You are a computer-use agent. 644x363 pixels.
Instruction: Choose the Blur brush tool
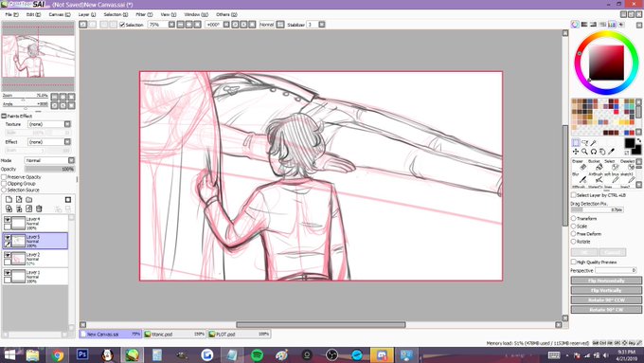(579, 177)
